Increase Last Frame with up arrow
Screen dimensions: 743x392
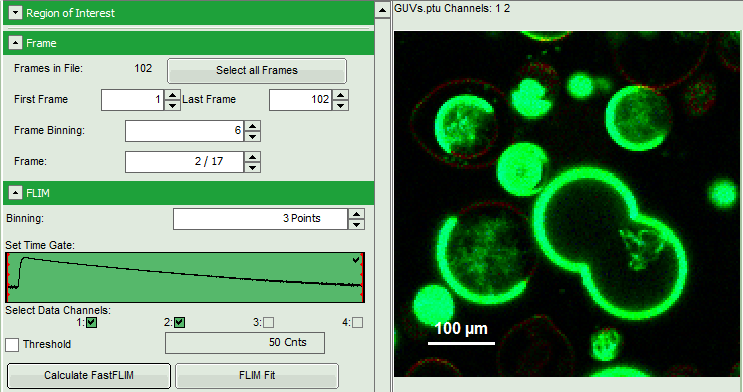(x=340, y=95)
